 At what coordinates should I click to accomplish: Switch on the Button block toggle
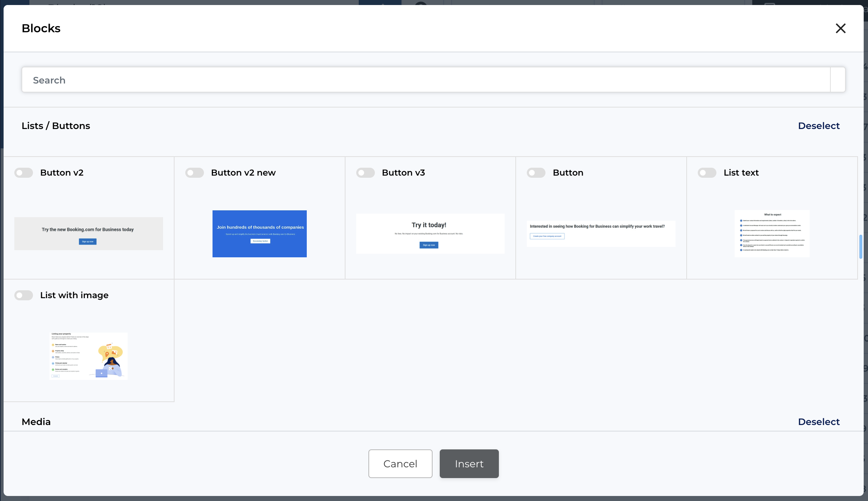[536, 173]
